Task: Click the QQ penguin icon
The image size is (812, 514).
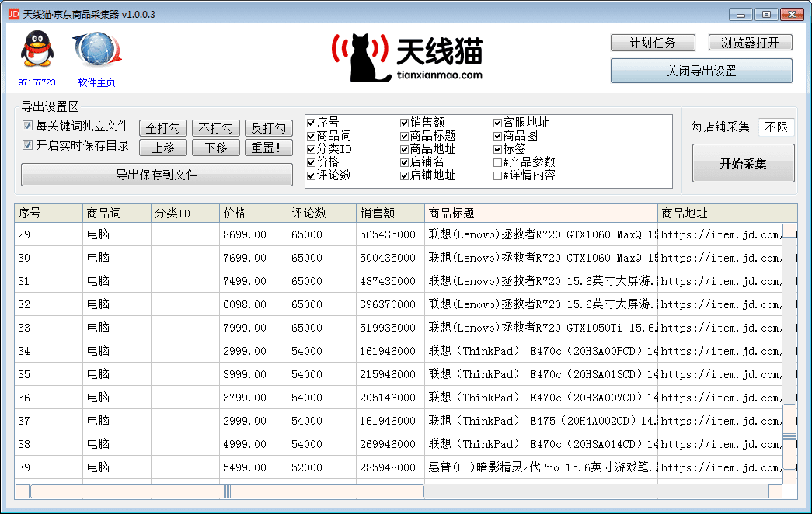Action: tap(37, 48)
